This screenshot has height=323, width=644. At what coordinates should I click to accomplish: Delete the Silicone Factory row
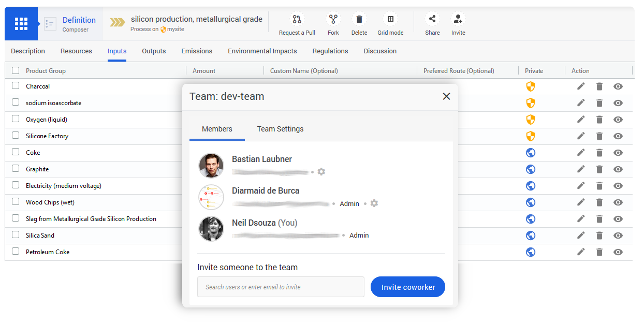599,136
